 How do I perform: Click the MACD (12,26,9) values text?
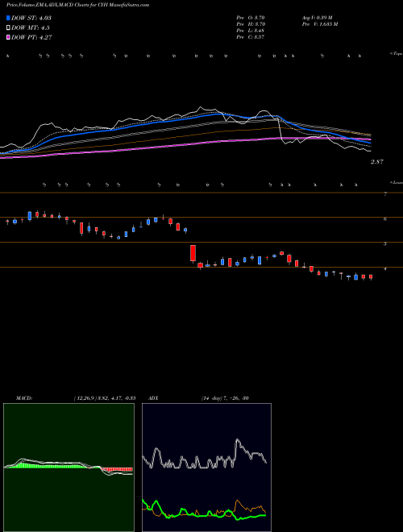(105, 398)
